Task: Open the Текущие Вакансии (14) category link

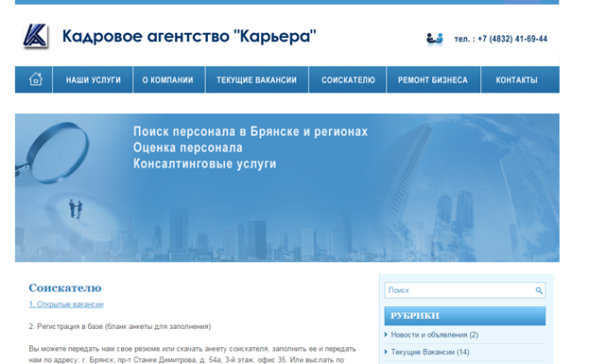Action: 430,352
